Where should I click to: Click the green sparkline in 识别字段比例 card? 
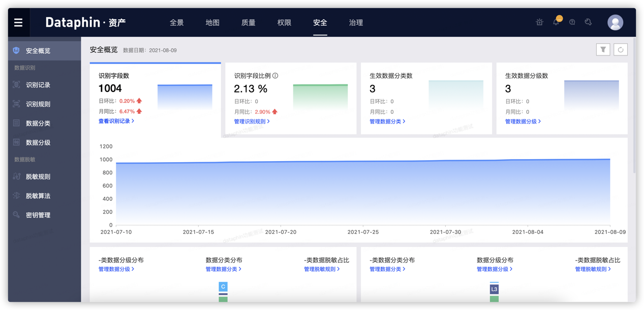pyautogui.click(x=320, y=97)
